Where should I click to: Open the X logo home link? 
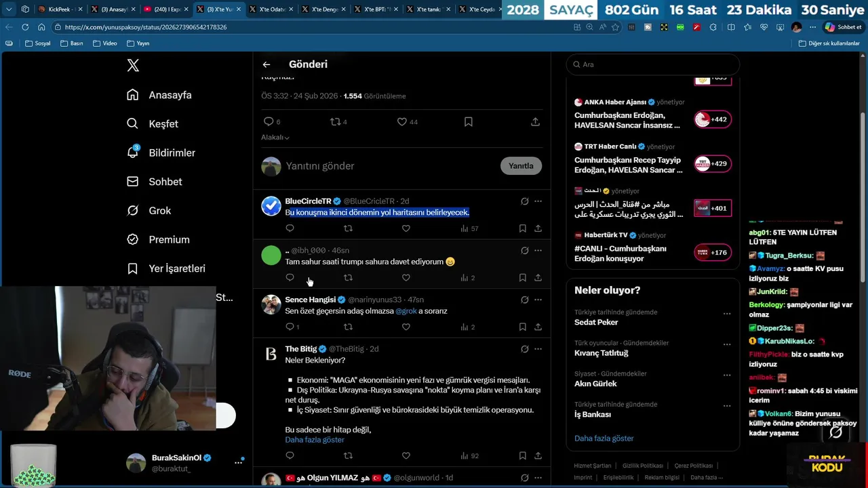(133, 65)
